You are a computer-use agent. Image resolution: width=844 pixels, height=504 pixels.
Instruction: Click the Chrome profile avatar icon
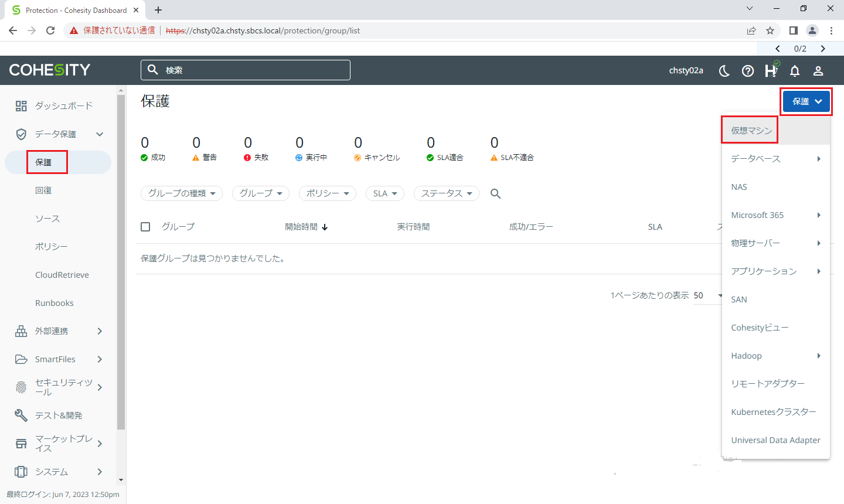(x=812, y=30)
